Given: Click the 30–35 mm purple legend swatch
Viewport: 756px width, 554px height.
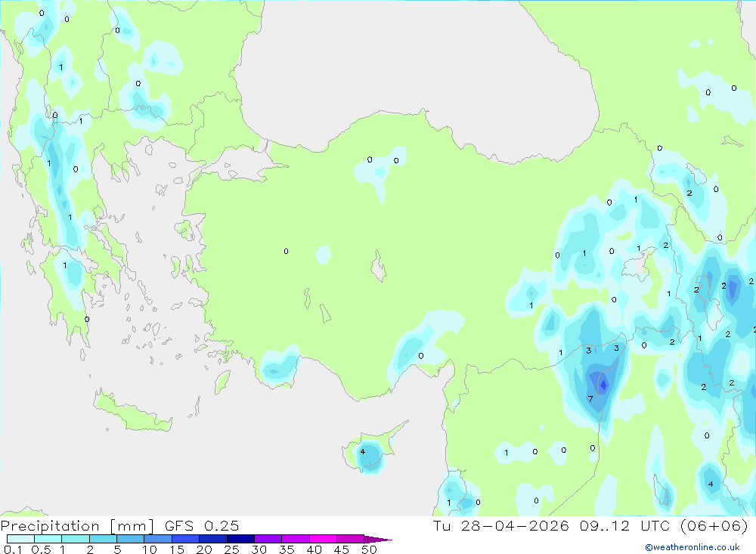Looking at the screenshot, I should [x=268, y=539].
